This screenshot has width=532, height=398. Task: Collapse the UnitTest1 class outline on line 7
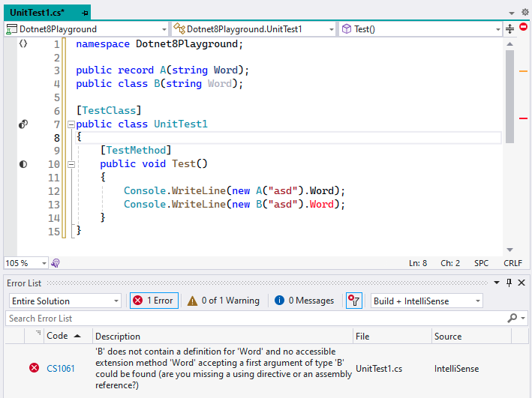click(x=71, y=124)
